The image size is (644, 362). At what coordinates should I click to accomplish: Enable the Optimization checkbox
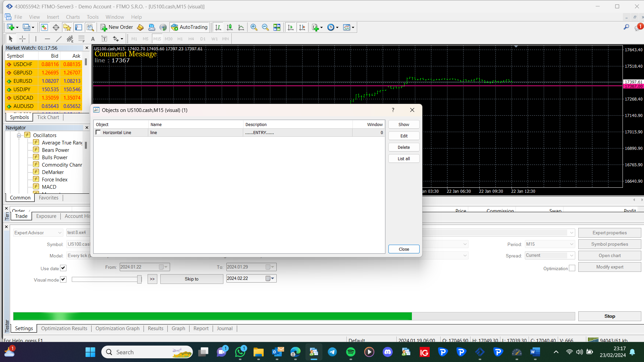click(x=572, y=268)
